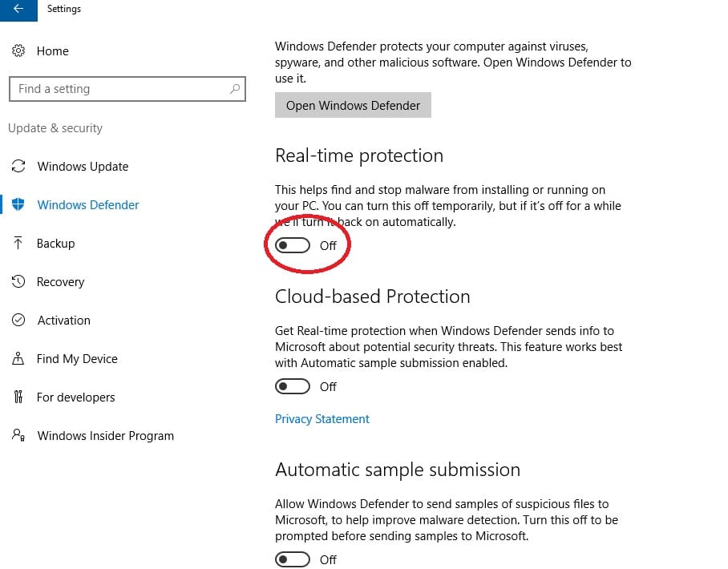Click the Home gear icon

coord(18,51)
